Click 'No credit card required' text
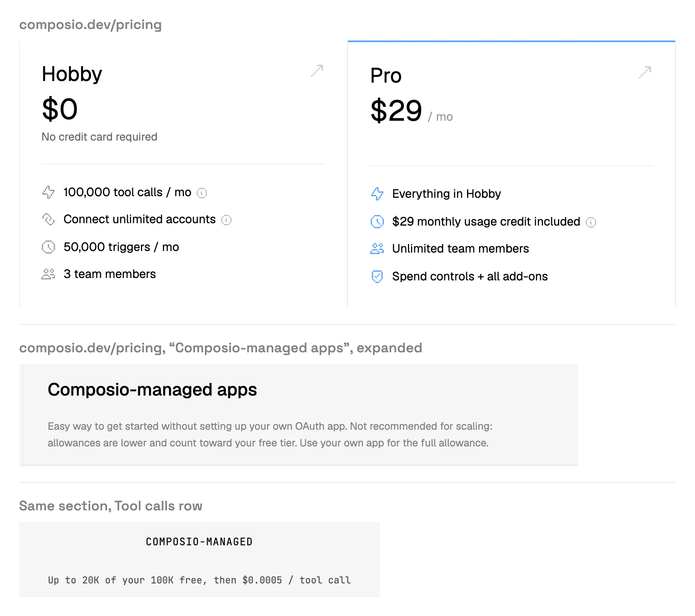Viewport: 695px width, 616px height. click(100, 137)
